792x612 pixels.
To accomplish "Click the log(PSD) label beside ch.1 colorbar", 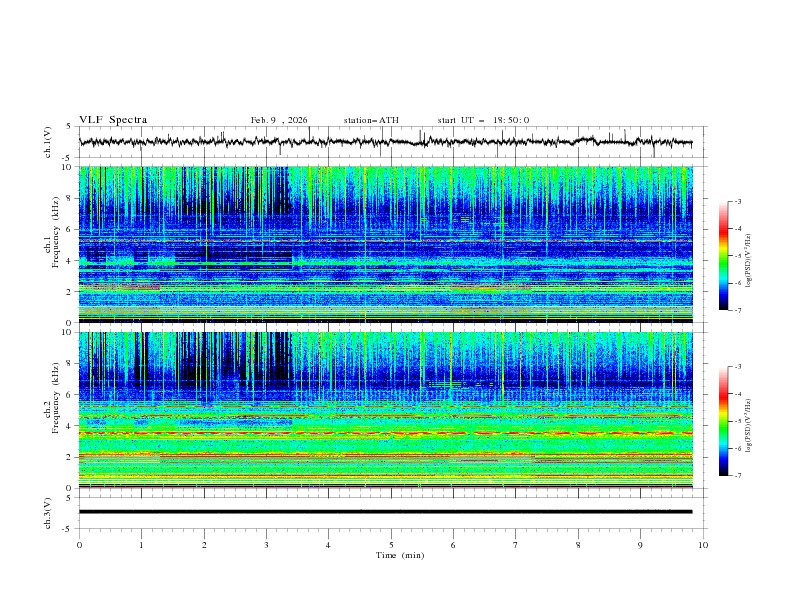I will point(749,261).
